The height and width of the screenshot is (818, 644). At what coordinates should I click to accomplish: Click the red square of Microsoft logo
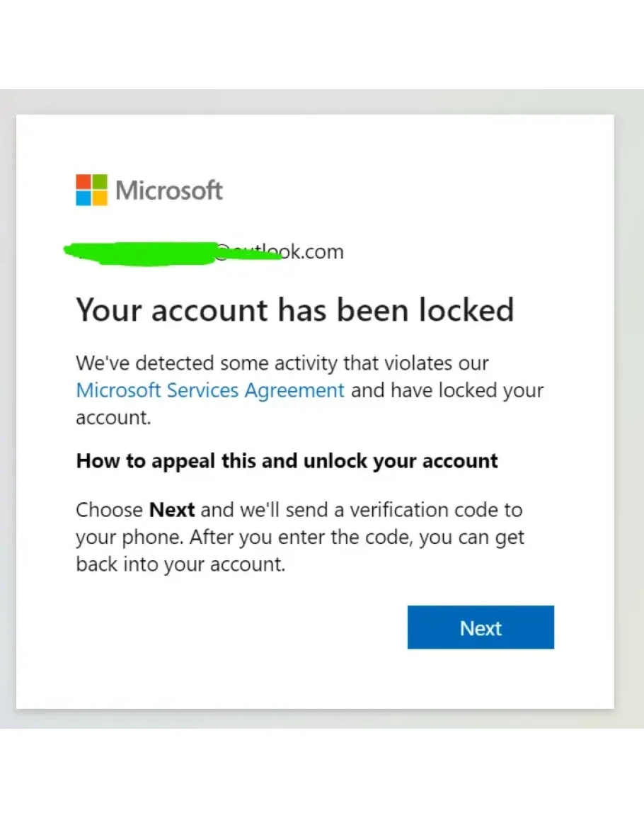[x=84, y=182]
